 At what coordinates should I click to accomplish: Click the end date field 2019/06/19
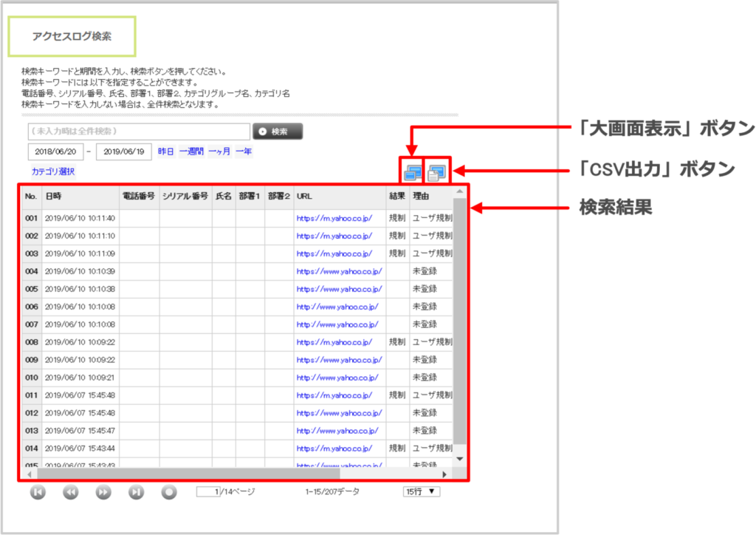[x=123, y=151]
